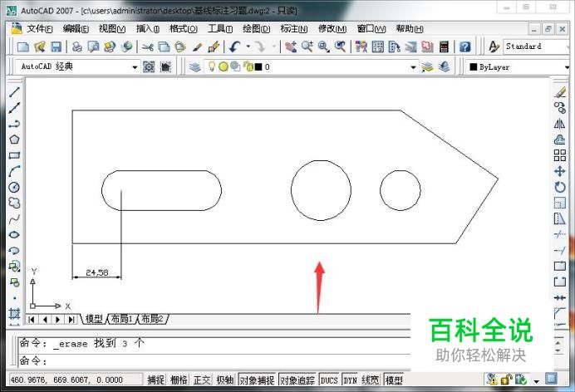
Task: Click the Undo arrow icon
Action: click(235, 47)
